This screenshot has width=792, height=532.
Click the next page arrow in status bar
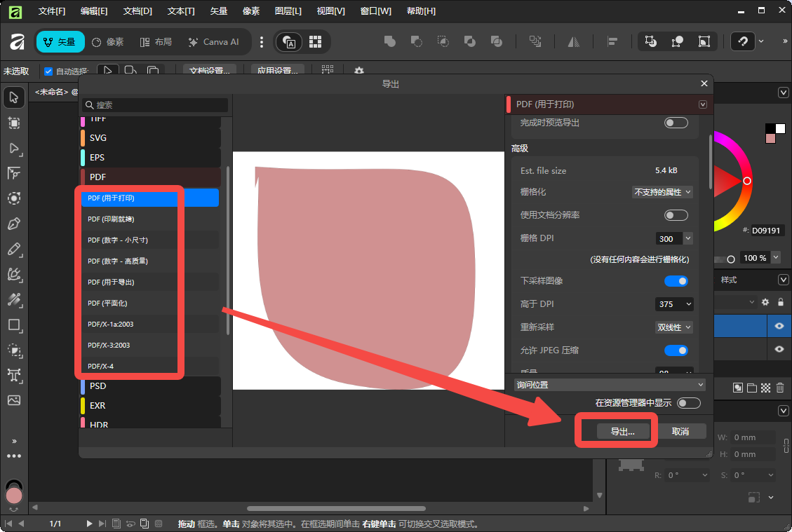89,524
